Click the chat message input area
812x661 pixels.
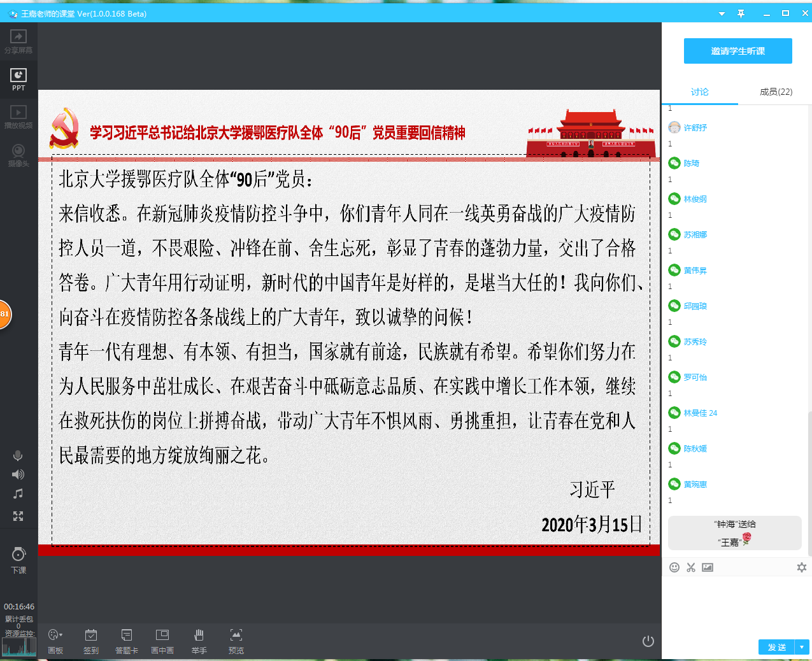[x=736, y=605]
